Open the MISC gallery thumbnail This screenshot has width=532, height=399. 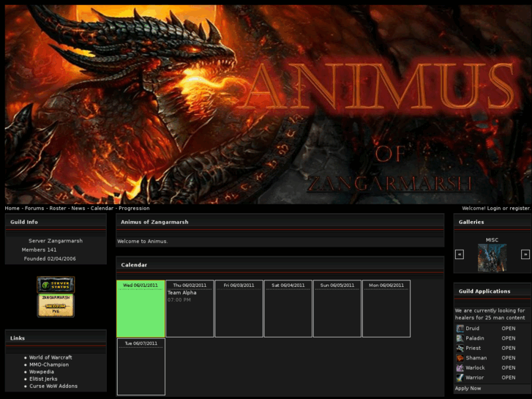(x=492, y=258)
